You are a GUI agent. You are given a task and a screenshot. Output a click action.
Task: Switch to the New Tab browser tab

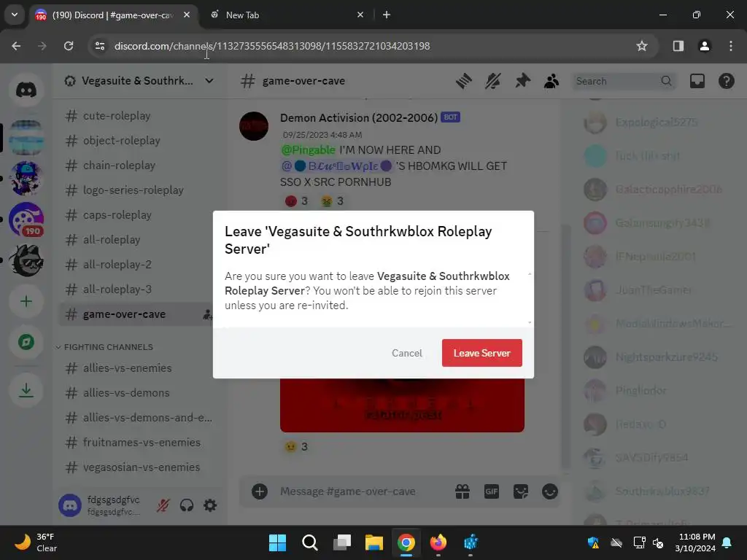pyautogui.click(x=287, y=15)
